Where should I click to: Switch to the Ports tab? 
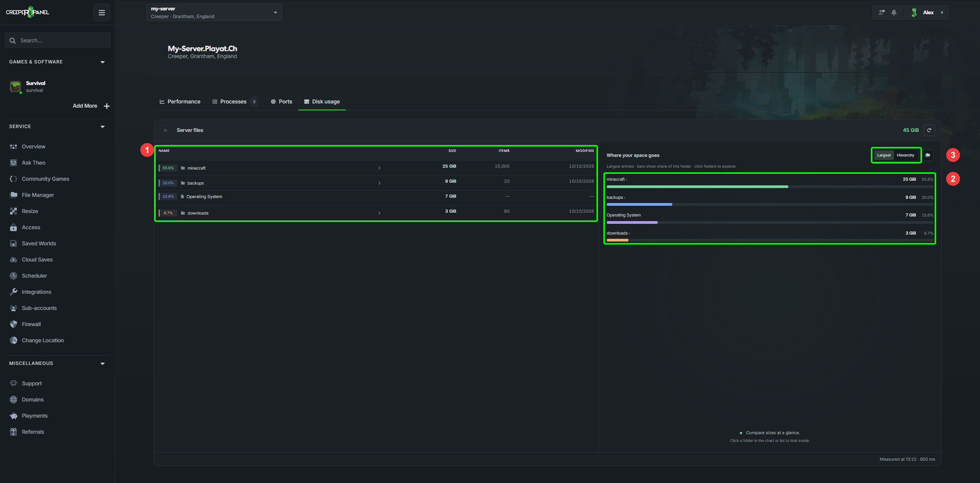[x=281, y=102]
